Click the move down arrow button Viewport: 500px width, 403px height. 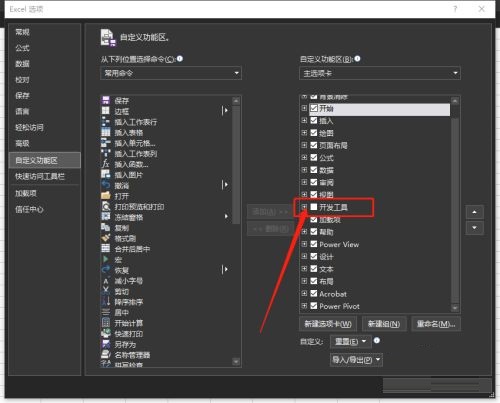coord(474,228)
